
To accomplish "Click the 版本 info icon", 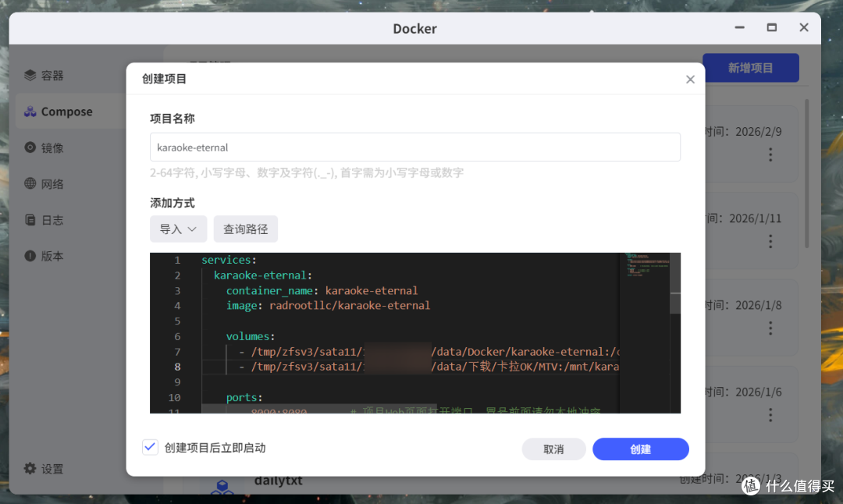I will coord(30,256).
